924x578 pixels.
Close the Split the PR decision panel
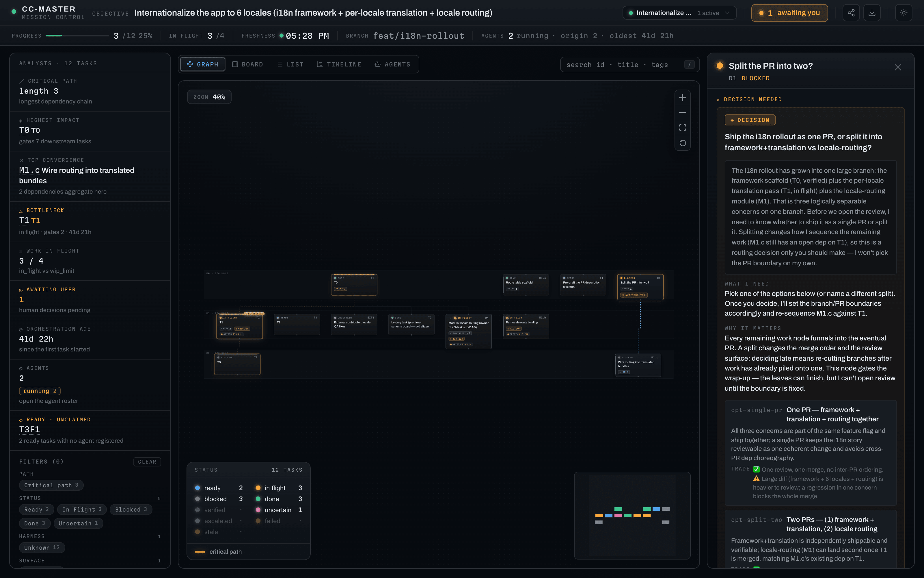click(x=898, y=67)
